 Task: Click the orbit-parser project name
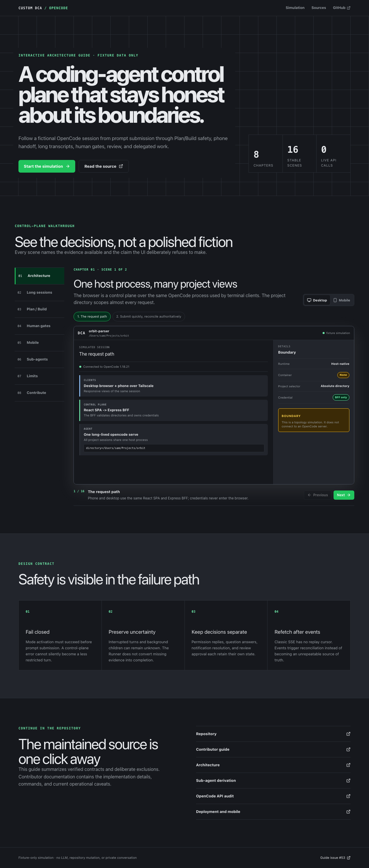coord(99,331)
